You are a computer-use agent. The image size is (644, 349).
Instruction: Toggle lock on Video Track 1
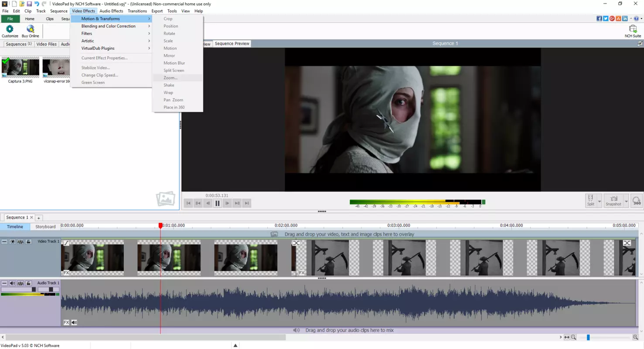point(28,242)
